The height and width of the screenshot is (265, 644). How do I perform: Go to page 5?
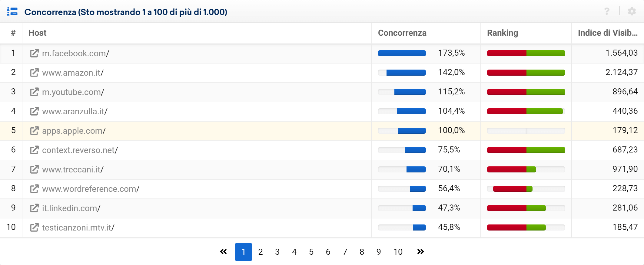coord(311,252)
